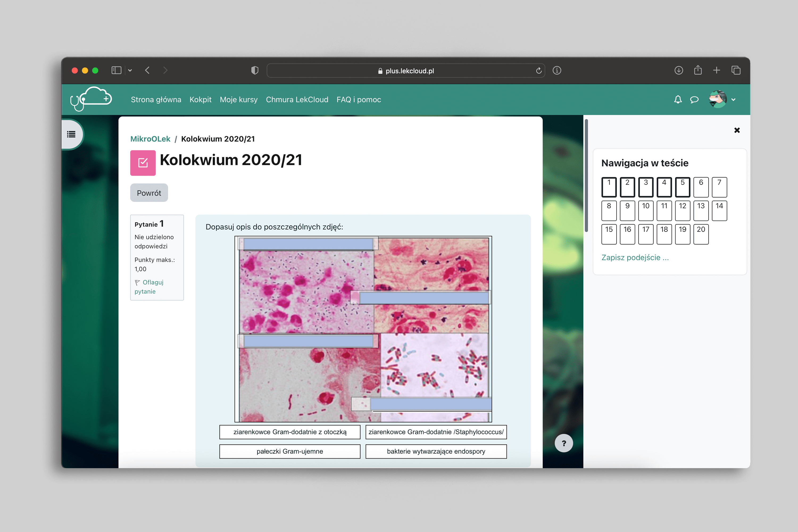Go back with Safari's back arrow
The height and width of the screenshot is (532, 798).
click(x=147, y=70)
